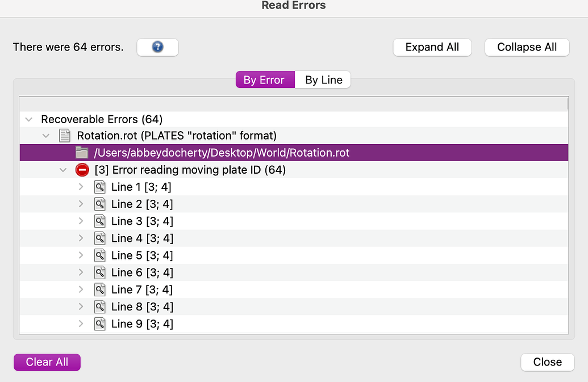588x382 pixels.
Task: Expand the Line 6 [3; 4] entry
Action: tap(81, 272)
